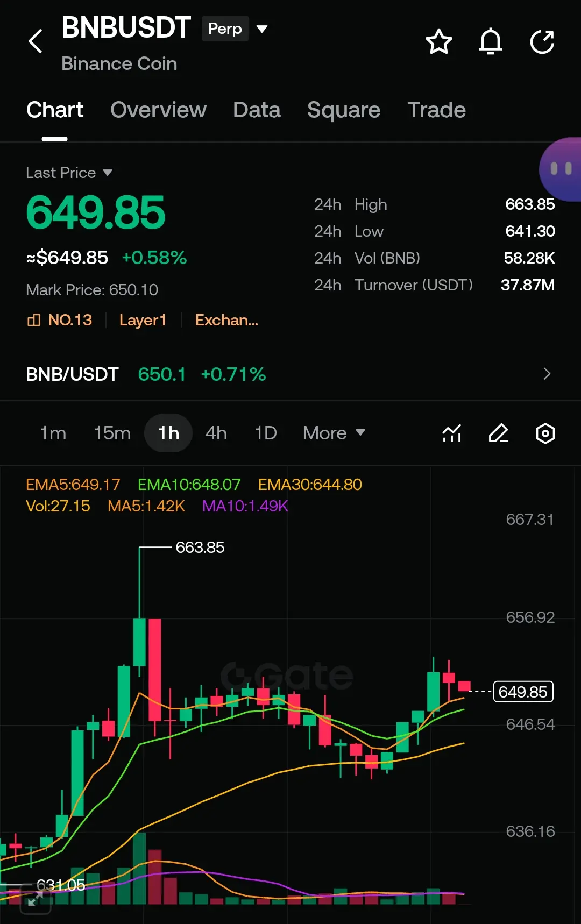Select the 1m timeframe
This screenshot has width=581, height=924.
(x=53, y=433)
